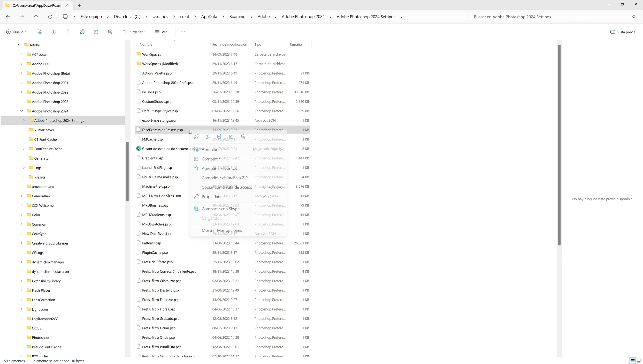
Task: Expand the Adobe Photoshop 2024 Settings node
Action: (x=24, y=120)
